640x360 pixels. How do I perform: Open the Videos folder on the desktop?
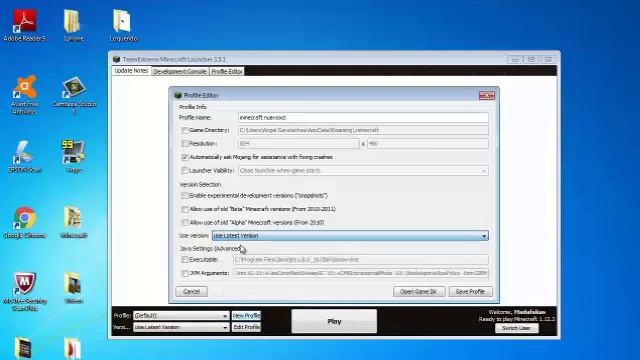(x=73, y=288)
